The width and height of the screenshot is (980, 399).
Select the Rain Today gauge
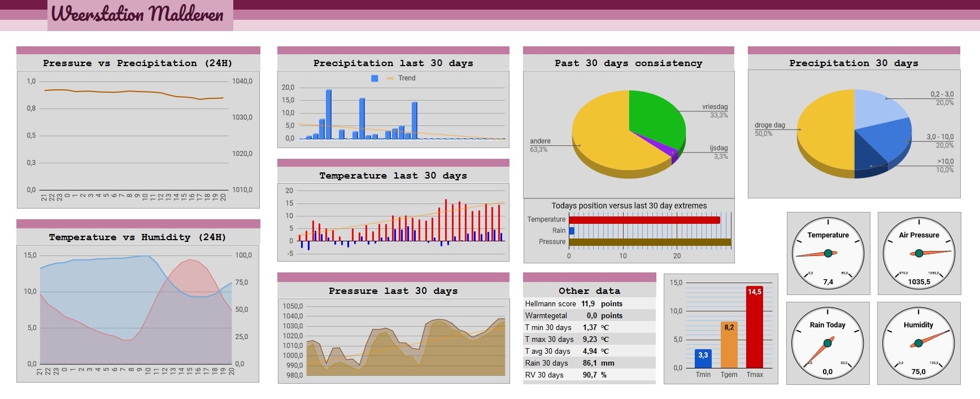[827, 343]
